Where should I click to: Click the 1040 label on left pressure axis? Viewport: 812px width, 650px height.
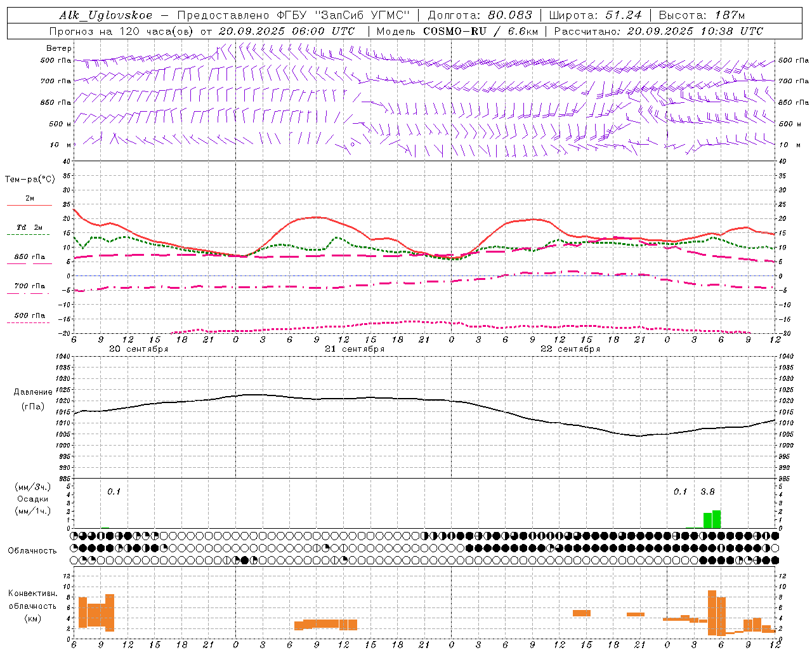coord(62,357)
